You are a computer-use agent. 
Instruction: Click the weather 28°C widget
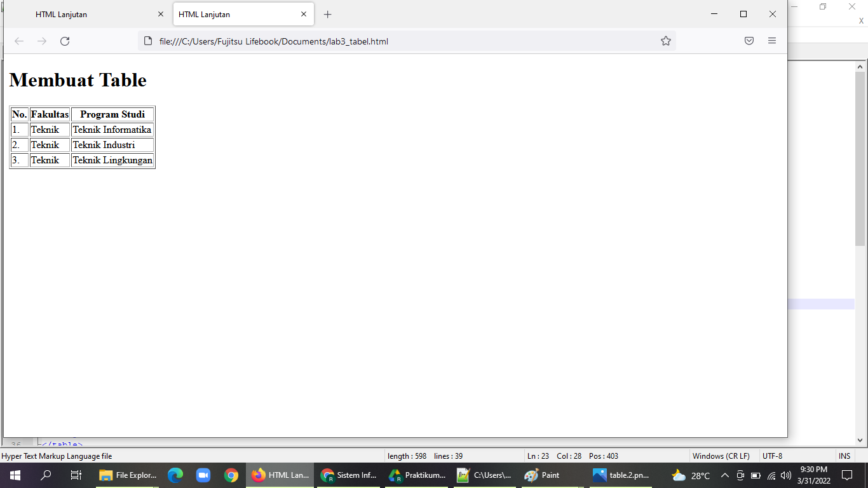click(x=691, y=475)
